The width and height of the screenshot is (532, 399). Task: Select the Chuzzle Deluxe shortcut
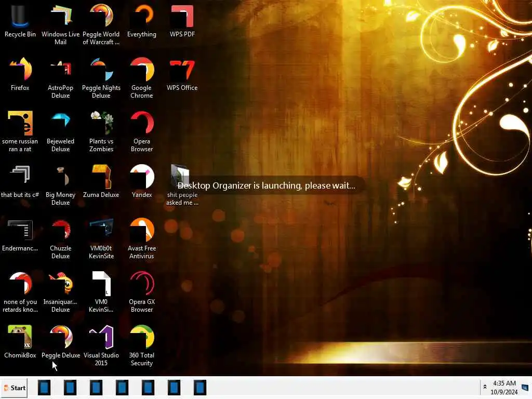pos(60,239)
